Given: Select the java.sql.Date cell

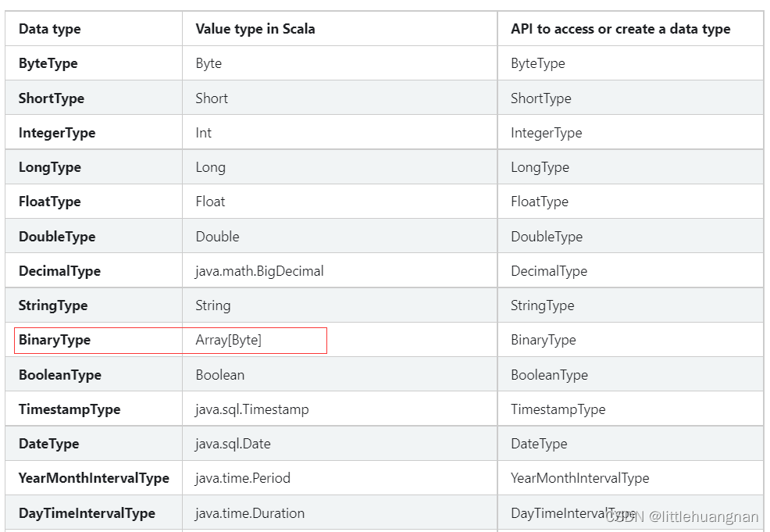Looking at the screenshot, I should 233,444.
